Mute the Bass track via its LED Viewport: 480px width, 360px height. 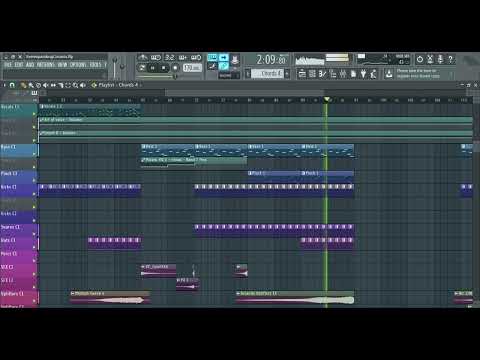pyautogui.click(x=34, y=154)
